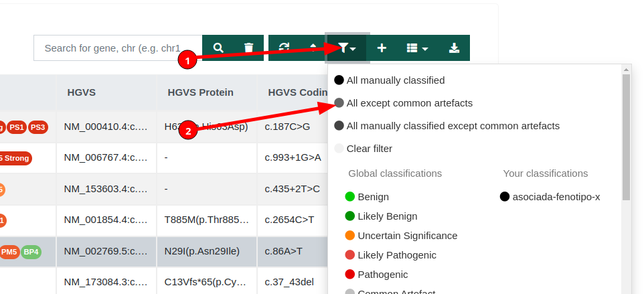Click the plus add icon
This screenshot has width=644, height=294.
[x=382, y=48]
